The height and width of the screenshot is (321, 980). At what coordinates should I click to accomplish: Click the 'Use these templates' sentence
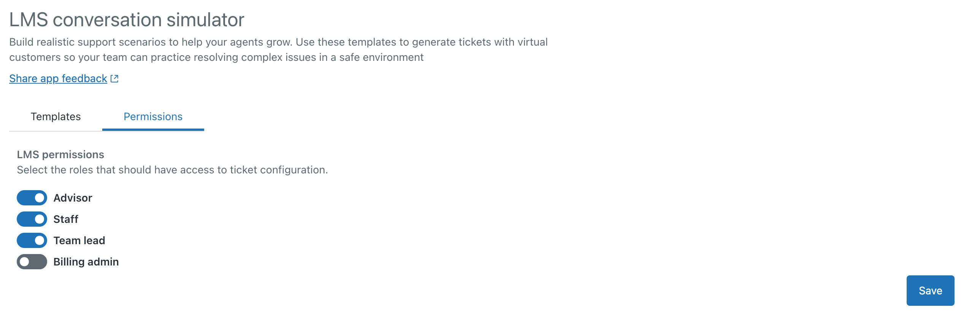coord(419,42)
